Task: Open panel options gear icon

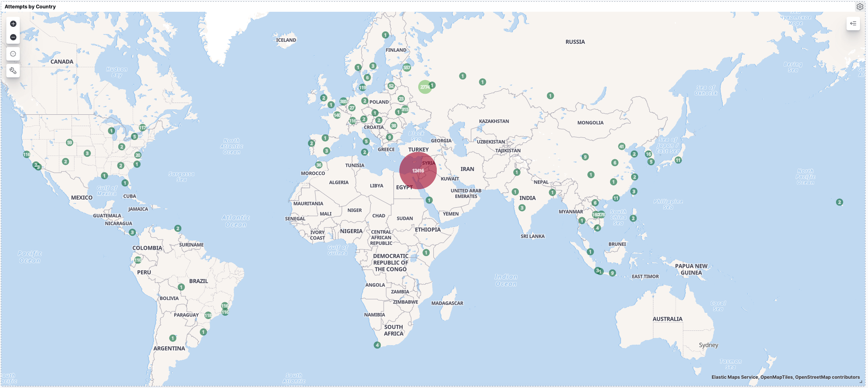Action: tap(860, 7)
